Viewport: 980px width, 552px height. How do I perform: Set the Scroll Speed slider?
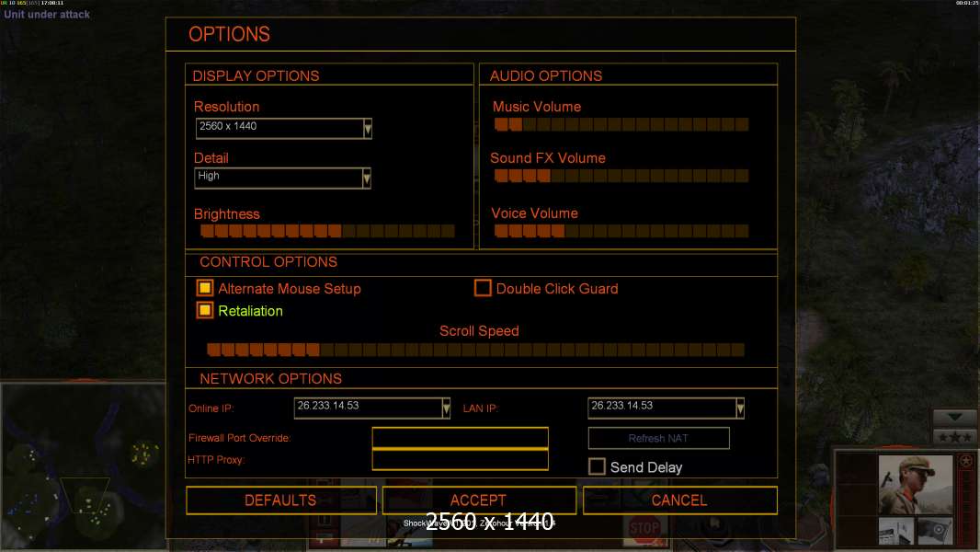click(475, 350)
